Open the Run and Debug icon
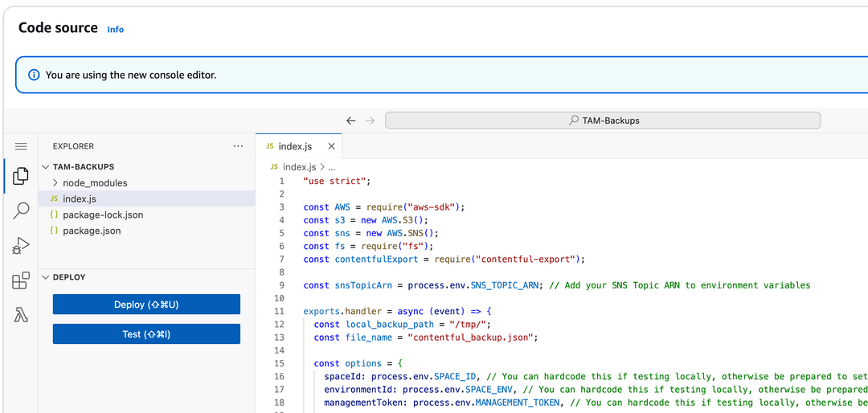This screenshot has height=413, width=868. tap(21, 246)
